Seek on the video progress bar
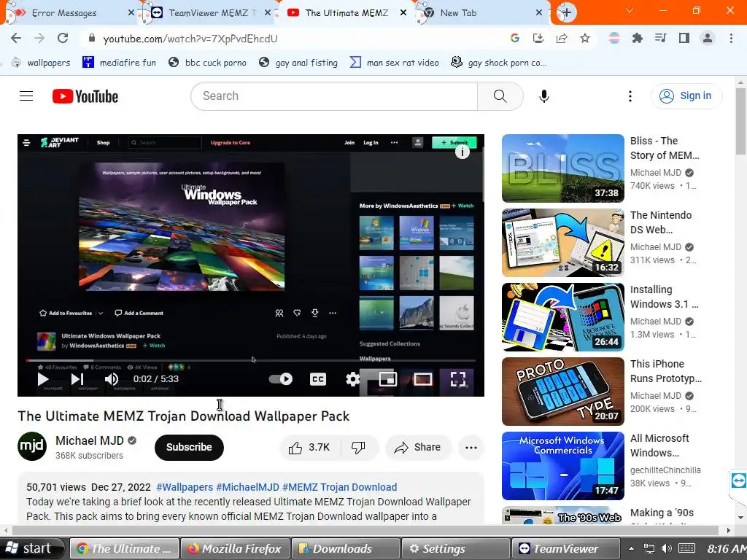Screen dimensions: 747x560 [x=251, y=360]
